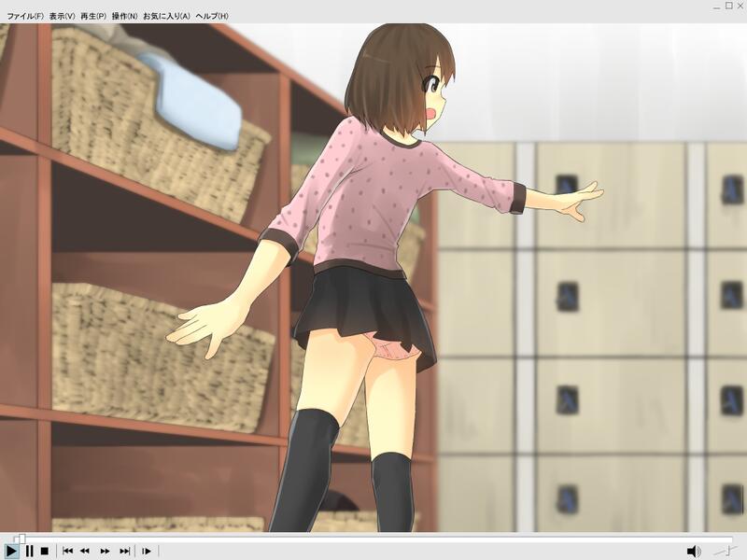Open the 表示(V) menu

pyautogui.click(x=63, y=17)
